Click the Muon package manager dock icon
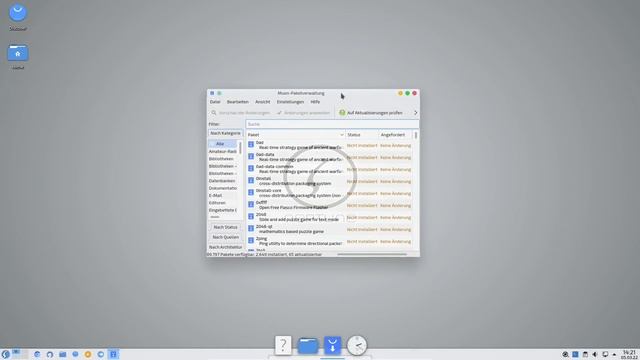 pos(332,345)
